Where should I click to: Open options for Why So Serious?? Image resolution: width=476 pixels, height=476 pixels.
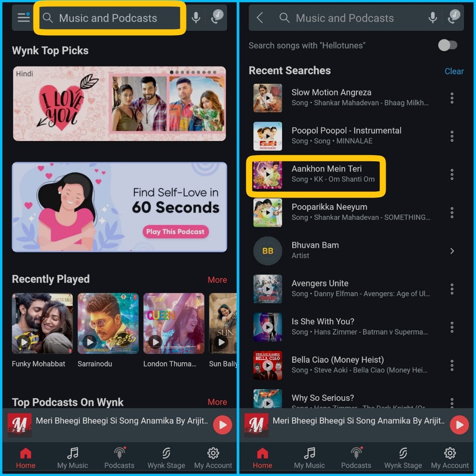452,402
